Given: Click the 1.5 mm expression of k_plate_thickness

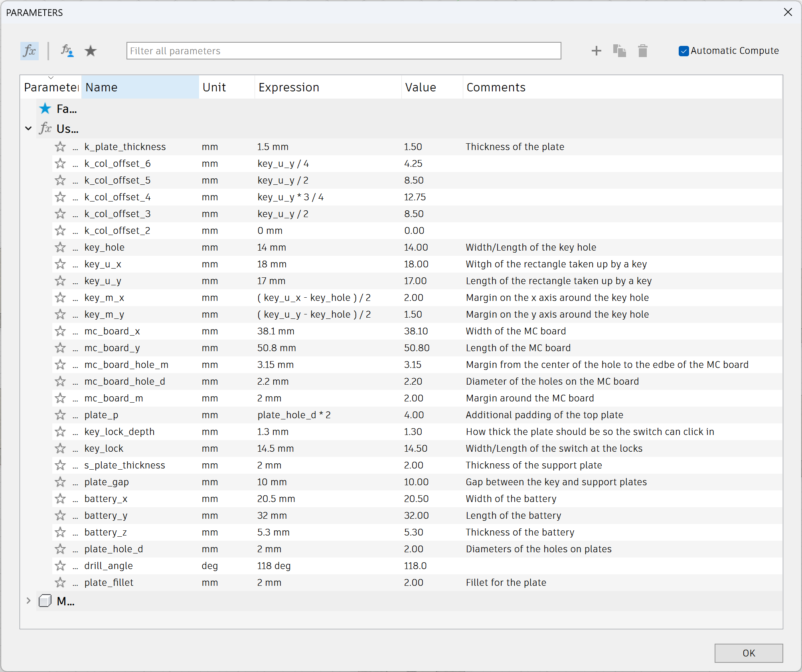Looking at the screenshot, I should pyautogui.click(x=273, y=147).
